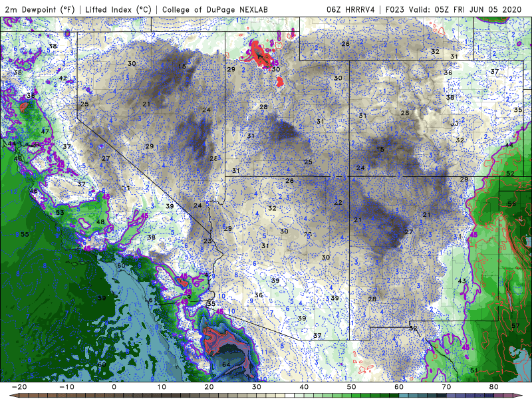
Task: Click the dewpoint value 57 on the map
Action: click(x=515, y=326)
